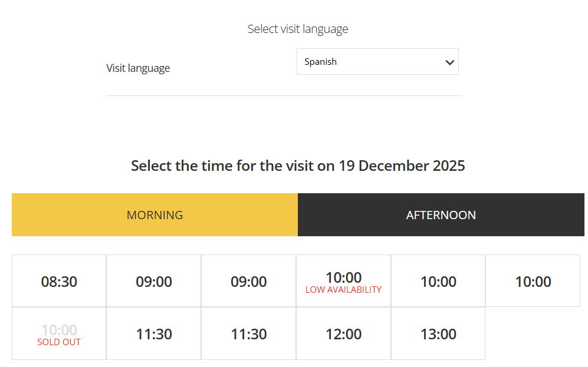Click the red LOW AVAILABILITY text
Viewport: 588px width, 367px height.
coord(343,290)
